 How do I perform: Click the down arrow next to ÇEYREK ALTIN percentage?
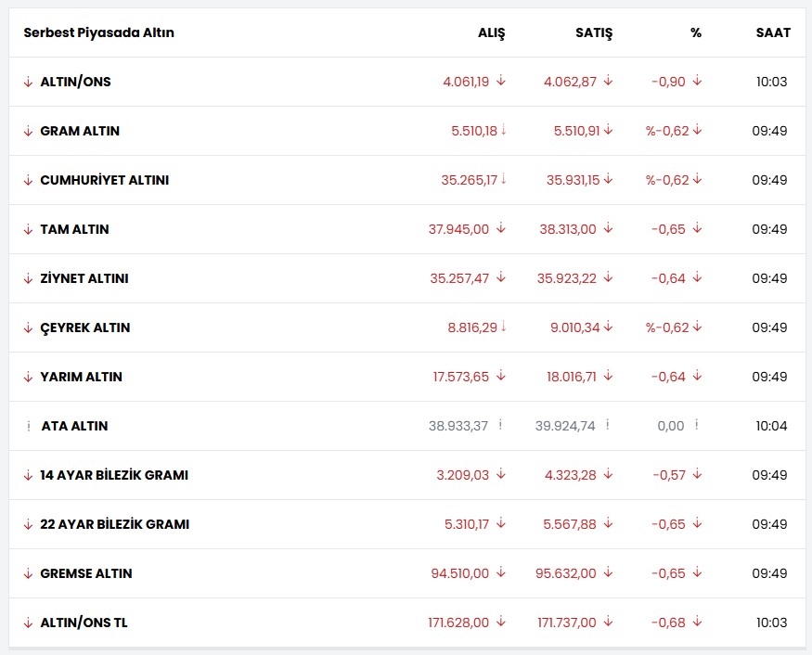coord(697,327)
